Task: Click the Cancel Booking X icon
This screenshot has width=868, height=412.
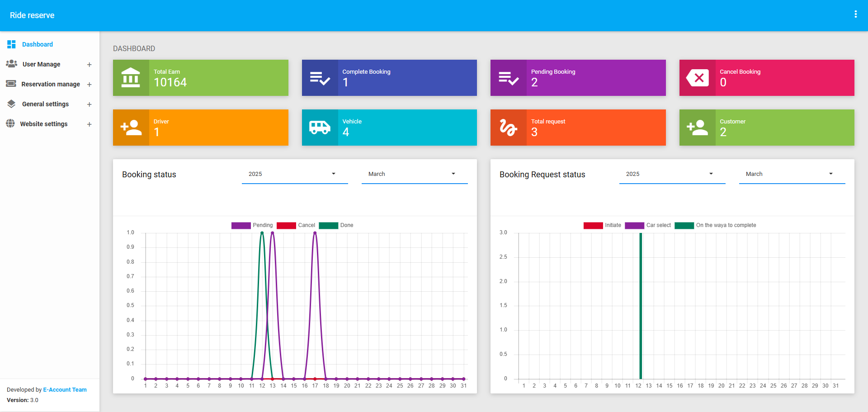Action: tap(697, 78)
